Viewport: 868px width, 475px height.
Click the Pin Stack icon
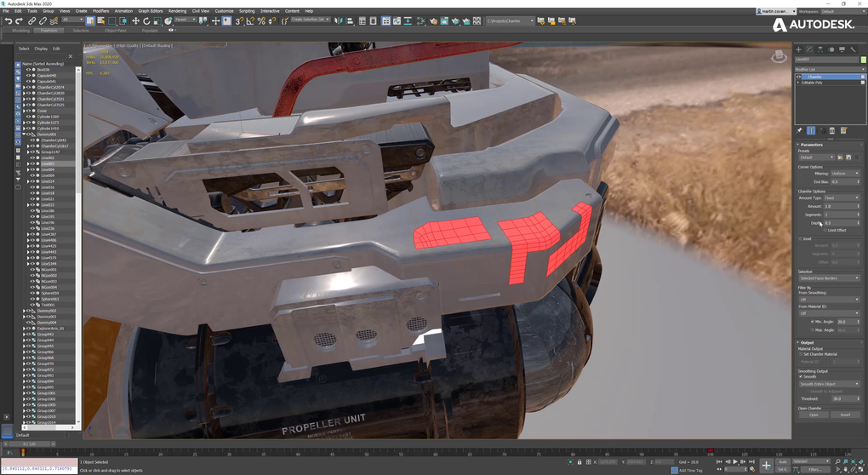(x=799, y=130)
